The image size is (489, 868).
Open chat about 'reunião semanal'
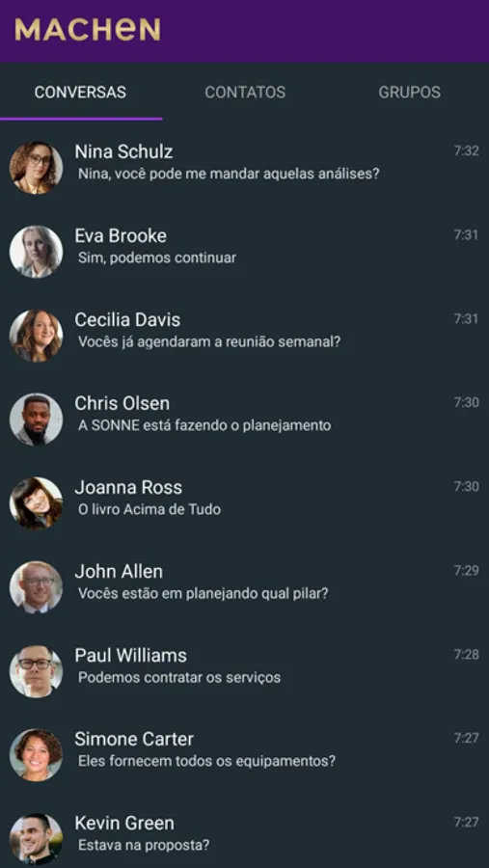[x=244, y=336]
